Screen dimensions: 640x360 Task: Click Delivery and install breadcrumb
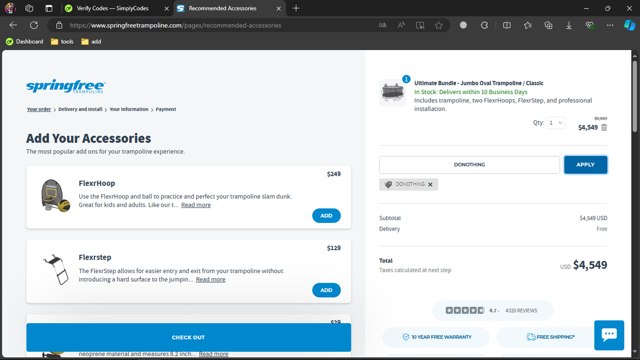point(80,109)
